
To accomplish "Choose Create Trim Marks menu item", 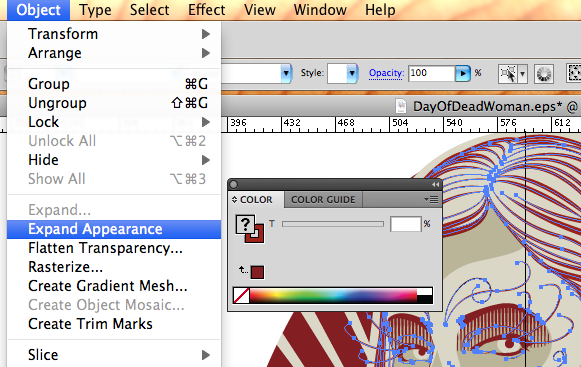I will click(114, 324).
